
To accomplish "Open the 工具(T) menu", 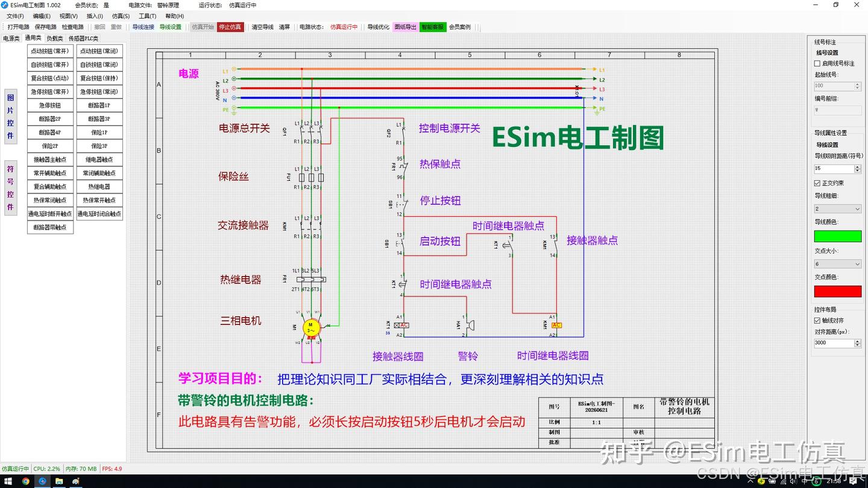I will [x=147, y=16].
